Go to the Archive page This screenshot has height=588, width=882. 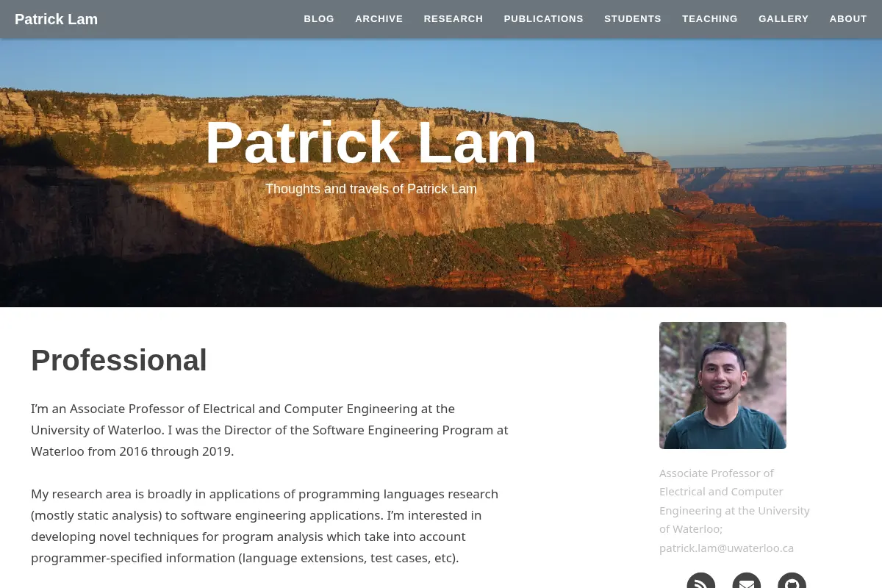[x=379, y=19]
